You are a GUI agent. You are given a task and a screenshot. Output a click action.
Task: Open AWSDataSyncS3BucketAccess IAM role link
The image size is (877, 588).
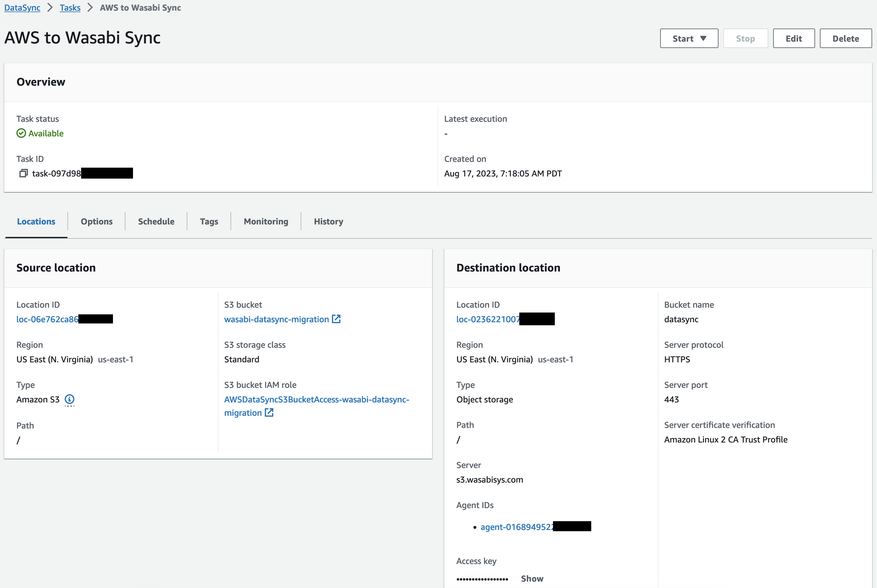316,406
